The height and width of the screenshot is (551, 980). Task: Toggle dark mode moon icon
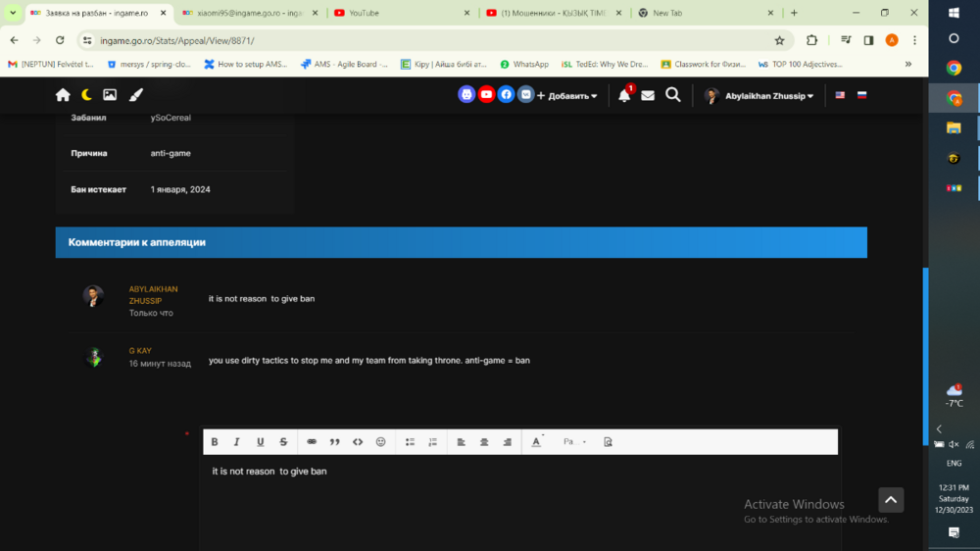tap(86, 95)
